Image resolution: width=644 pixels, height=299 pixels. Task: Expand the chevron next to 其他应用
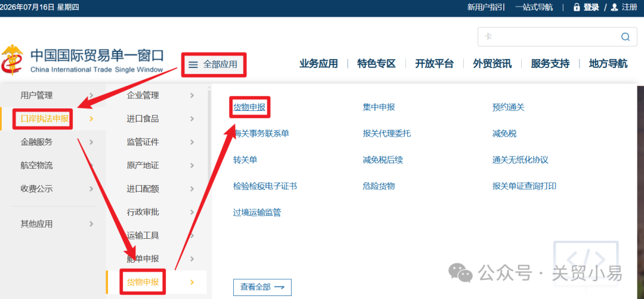click(x=91, y=224)
